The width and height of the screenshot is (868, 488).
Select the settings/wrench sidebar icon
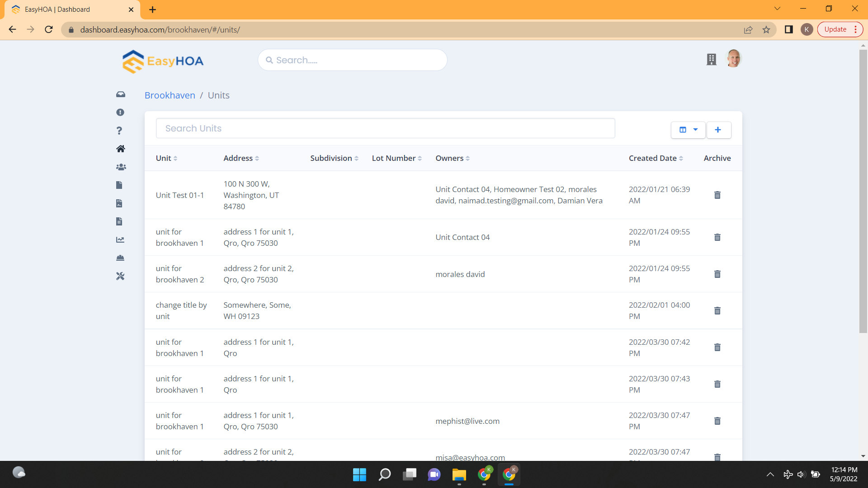[120, 276]
